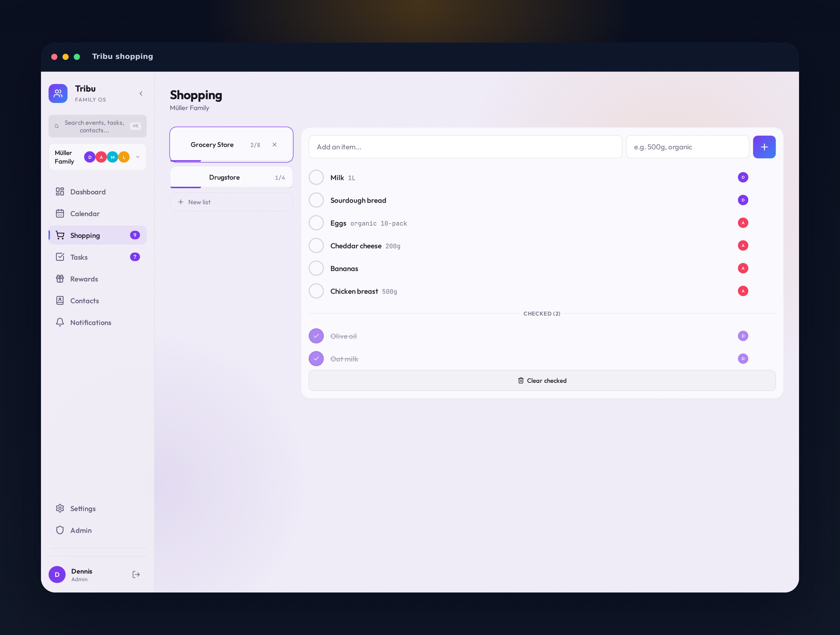
Task: Select the Shopping nav item
Action: click(x=98, y=235)
